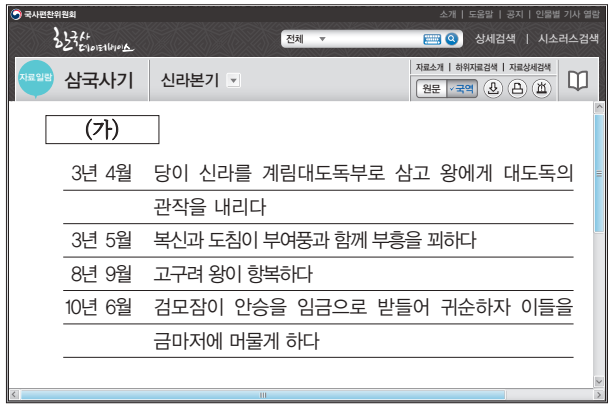Image resolution: width=614 pixels, height=406 pixels.
Task: Click the report siren icon
Action: [x=542, y=88]
